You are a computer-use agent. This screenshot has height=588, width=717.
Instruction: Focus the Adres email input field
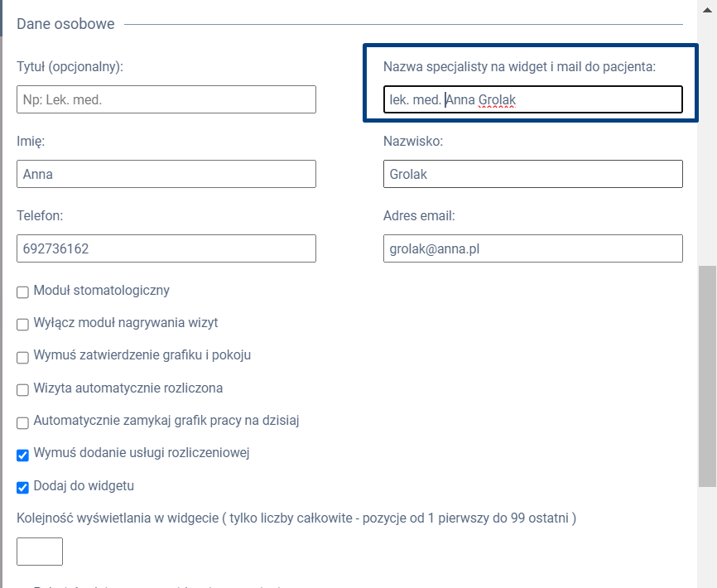click(532, 248)
